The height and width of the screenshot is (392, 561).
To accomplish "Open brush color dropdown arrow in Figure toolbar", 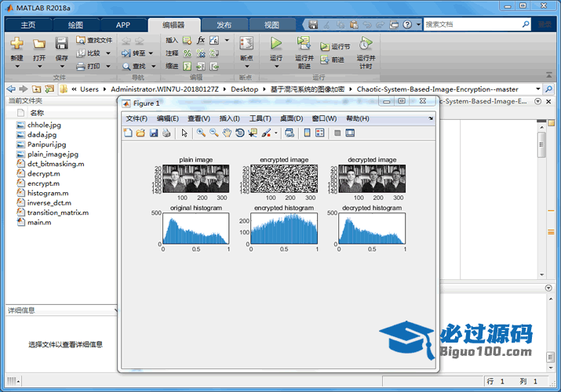I will [x=276, y=133].
